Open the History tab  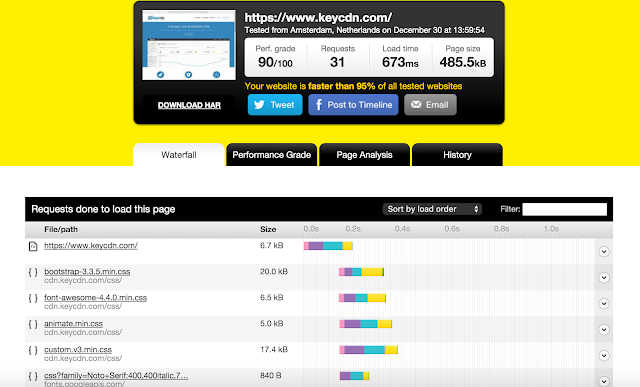pyautogui.click(x=457, y=155)
